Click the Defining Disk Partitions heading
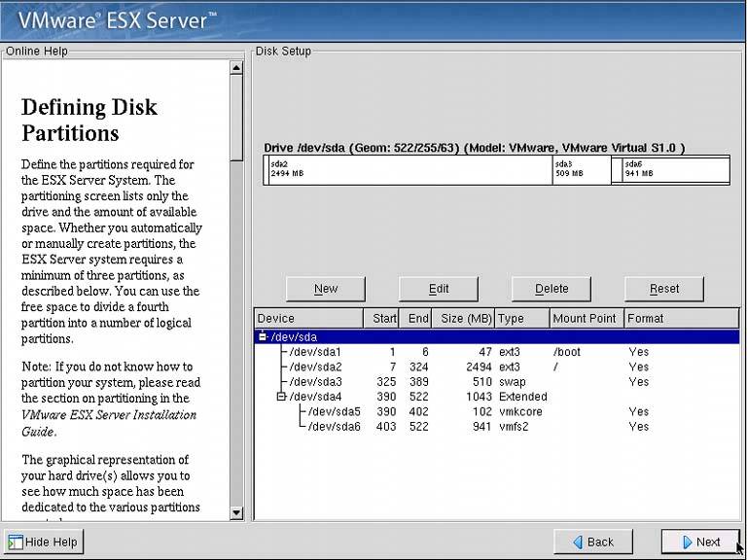Screen dimensions: 747x560 pyautogui.click(x=89, y=120)
